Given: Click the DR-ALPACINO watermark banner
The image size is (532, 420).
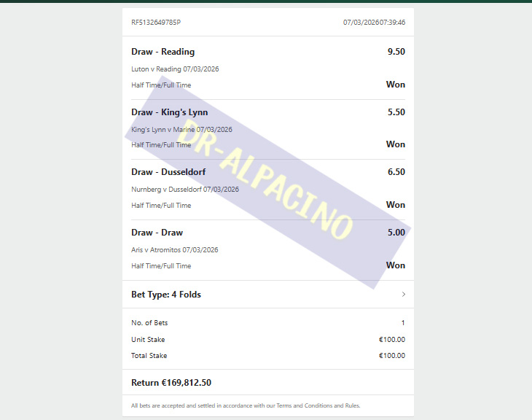Looking at the screenshot, I should pyautogui.click(x=267, y=182).
